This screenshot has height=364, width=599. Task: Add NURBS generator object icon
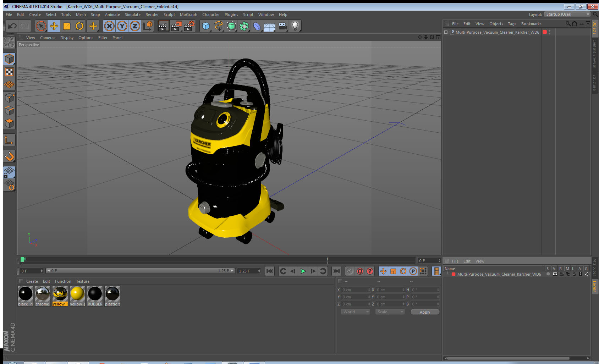(231, 26)
